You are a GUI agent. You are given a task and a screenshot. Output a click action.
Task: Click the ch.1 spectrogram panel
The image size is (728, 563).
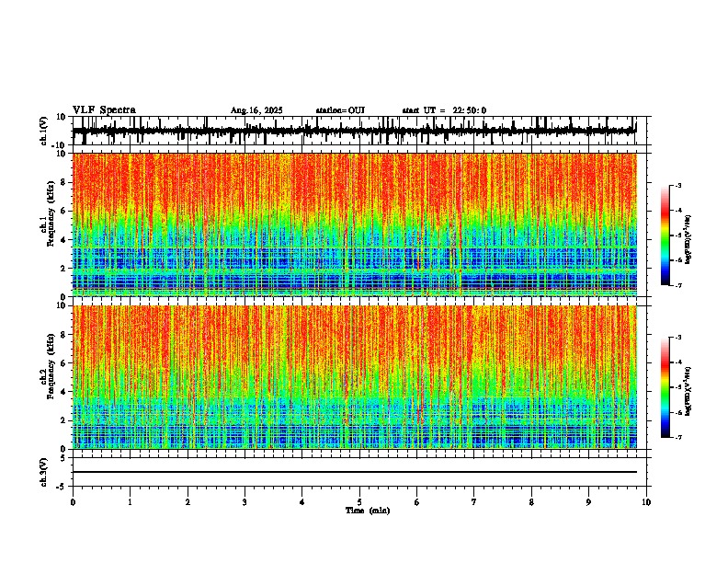pyautogui.click(x=354, y=224)
